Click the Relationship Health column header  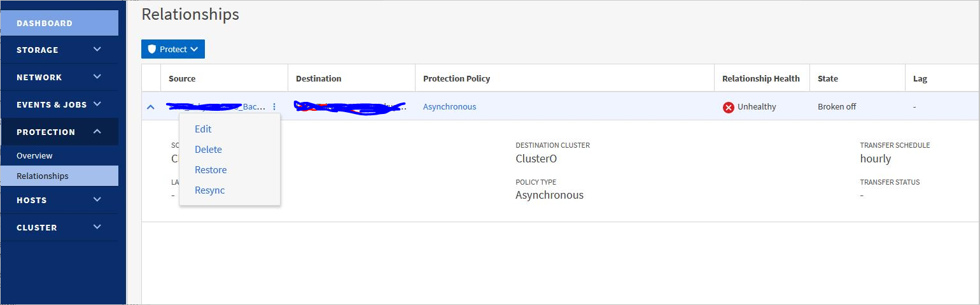(x=760, y=79)
